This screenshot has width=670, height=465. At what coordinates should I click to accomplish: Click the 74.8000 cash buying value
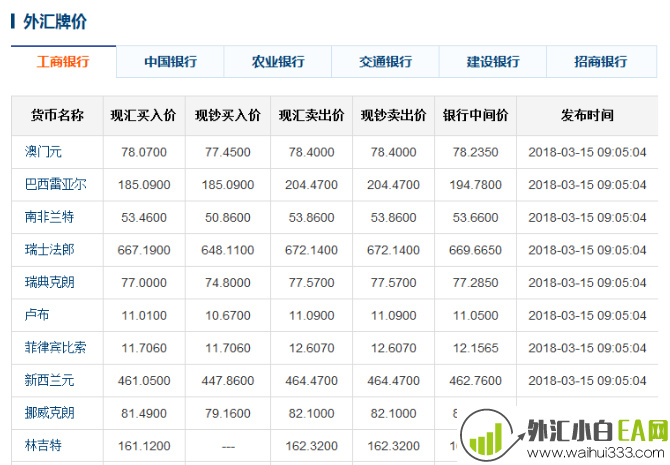pos(228,283)
